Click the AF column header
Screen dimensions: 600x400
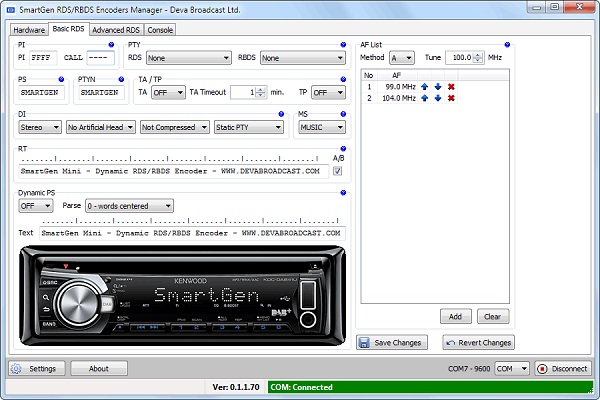point(396,75)
